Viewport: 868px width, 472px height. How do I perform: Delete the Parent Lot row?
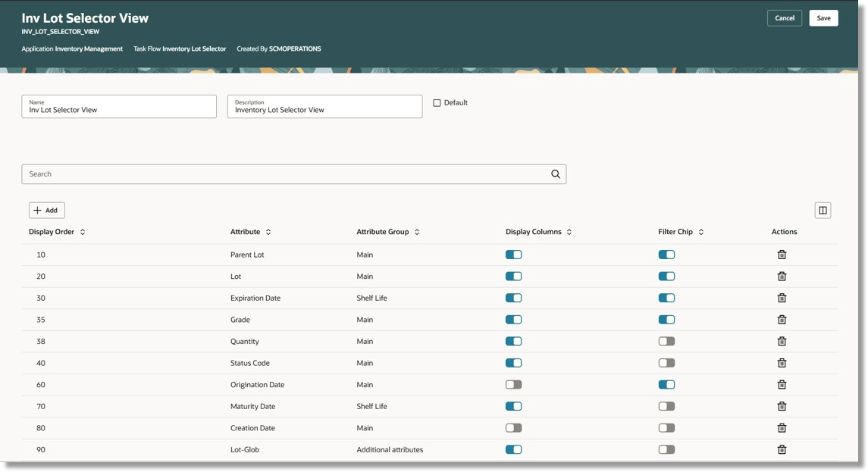coord(782,255)
